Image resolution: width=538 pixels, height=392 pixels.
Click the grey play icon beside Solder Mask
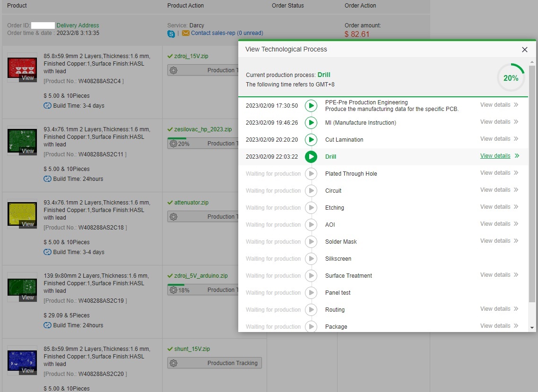tap(311, 241)
